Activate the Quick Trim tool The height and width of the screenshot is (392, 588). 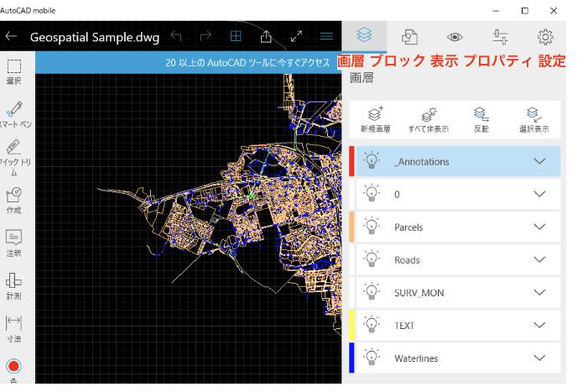click(14, 158)
